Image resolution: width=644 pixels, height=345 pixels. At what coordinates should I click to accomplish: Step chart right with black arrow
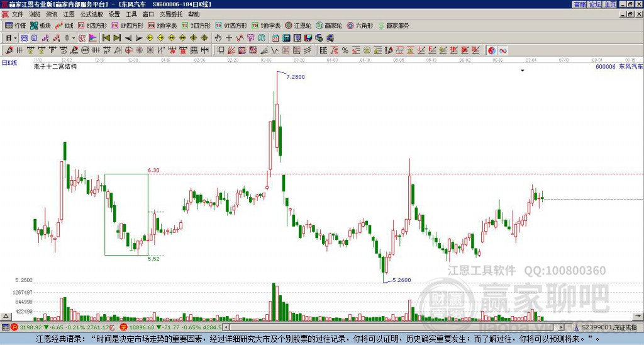click(x=139, y=38)
